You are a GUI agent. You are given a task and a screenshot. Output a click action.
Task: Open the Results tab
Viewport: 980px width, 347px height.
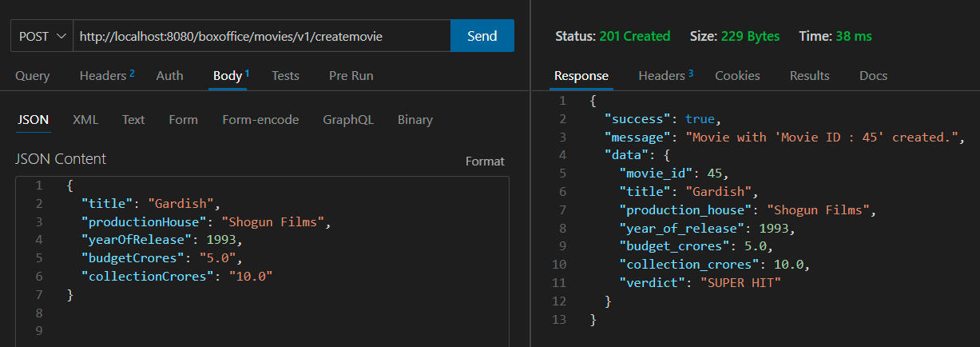point(810,76)
